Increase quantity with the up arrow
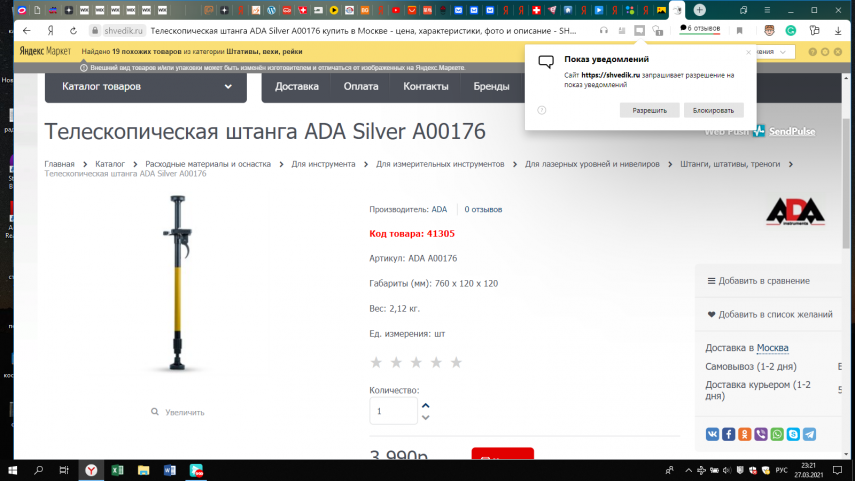855x481 pixels. click(x=426, y=404)
